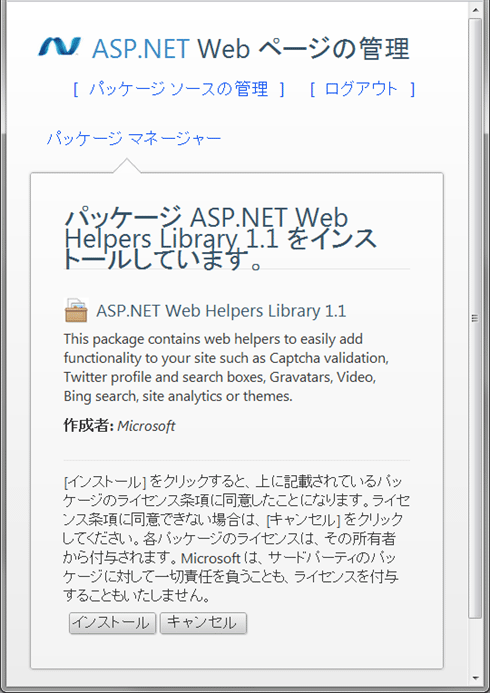Viewport: 490px width, 693px height.
Task: Click the をインストールしています heading
Action: [x=220, y=239]
